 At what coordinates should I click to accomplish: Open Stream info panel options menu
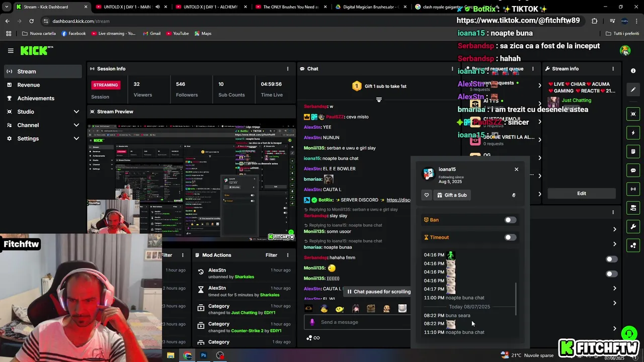[x=613, y=68]
